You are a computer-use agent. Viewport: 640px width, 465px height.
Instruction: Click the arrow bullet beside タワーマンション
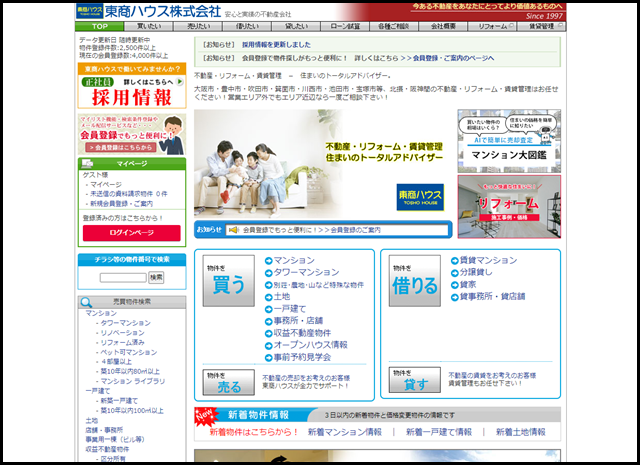(268, 272)
